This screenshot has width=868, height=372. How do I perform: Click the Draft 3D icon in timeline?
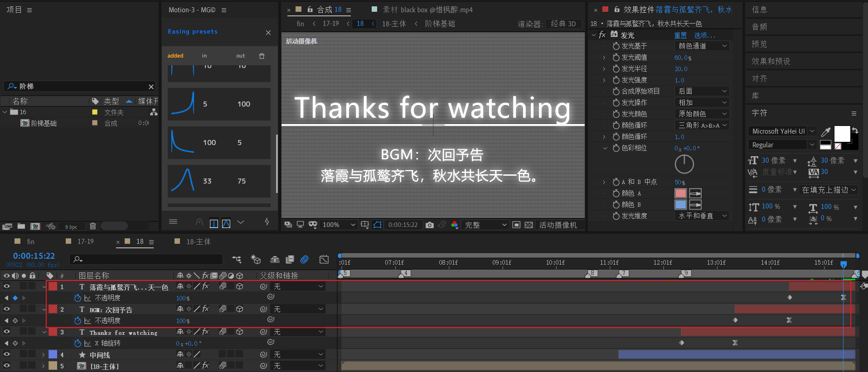click(x=256, y=260)
